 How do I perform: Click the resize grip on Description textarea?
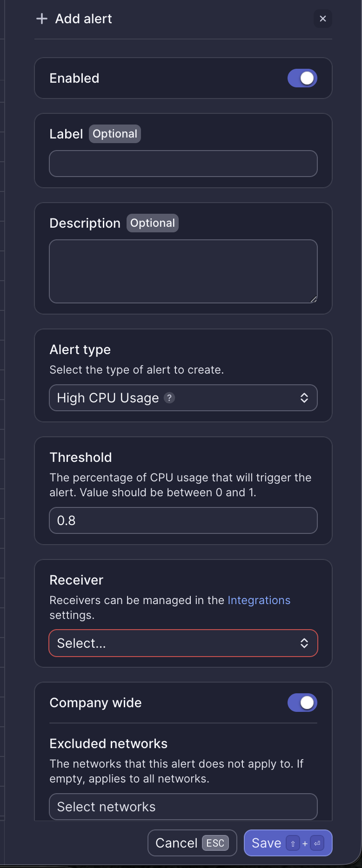coord(313,298)
